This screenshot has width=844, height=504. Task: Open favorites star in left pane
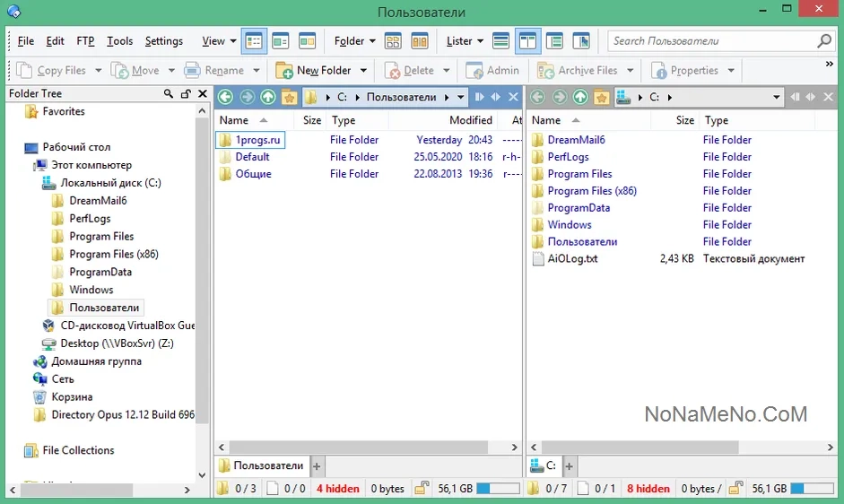pos(289,97)
